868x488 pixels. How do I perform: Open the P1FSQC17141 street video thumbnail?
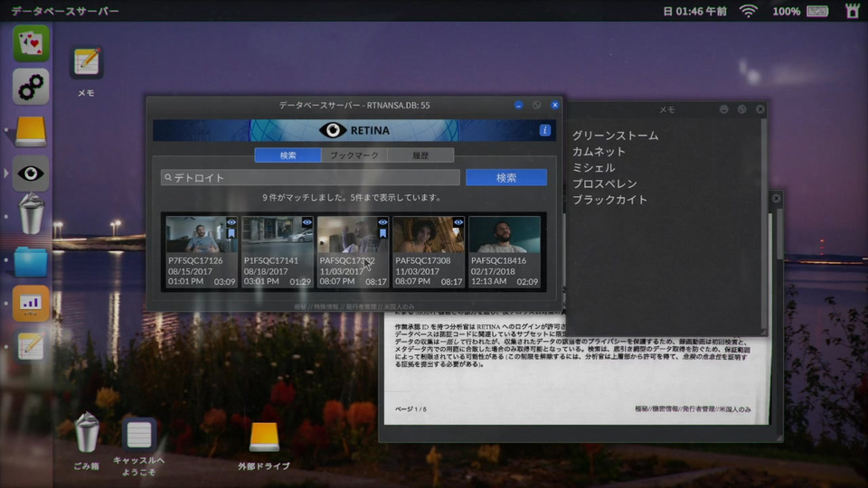278,235
